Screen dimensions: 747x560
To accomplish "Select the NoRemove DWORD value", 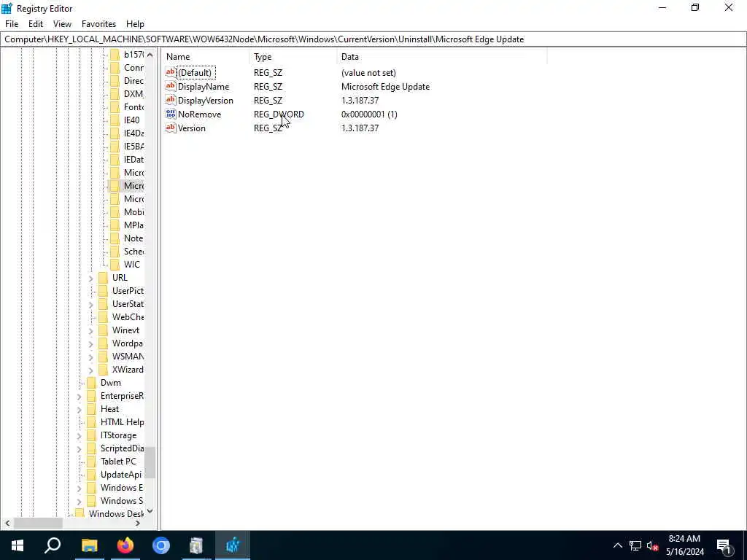I will point(199,114).
